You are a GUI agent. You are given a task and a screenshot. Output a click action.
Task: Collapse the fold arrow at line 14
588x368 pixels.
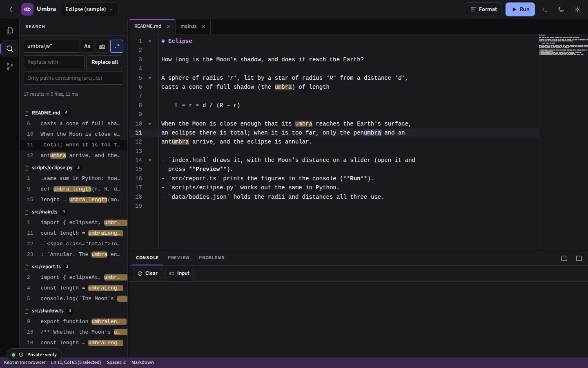150,160
